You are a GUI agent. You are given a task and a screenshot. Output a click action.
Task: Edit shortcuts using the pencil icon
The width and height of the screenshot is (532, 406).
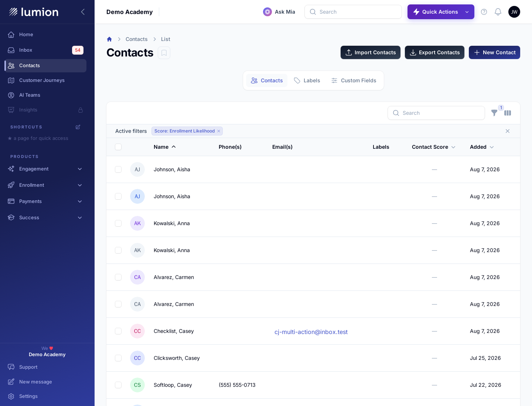point(78,127)
